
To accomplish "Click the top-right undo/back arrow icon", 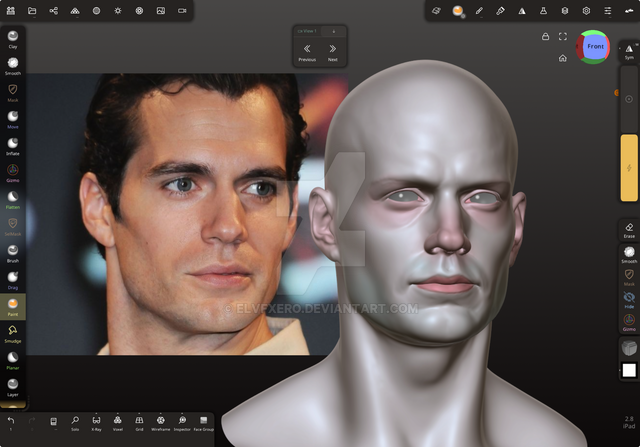I will click(x=629, y=11).
